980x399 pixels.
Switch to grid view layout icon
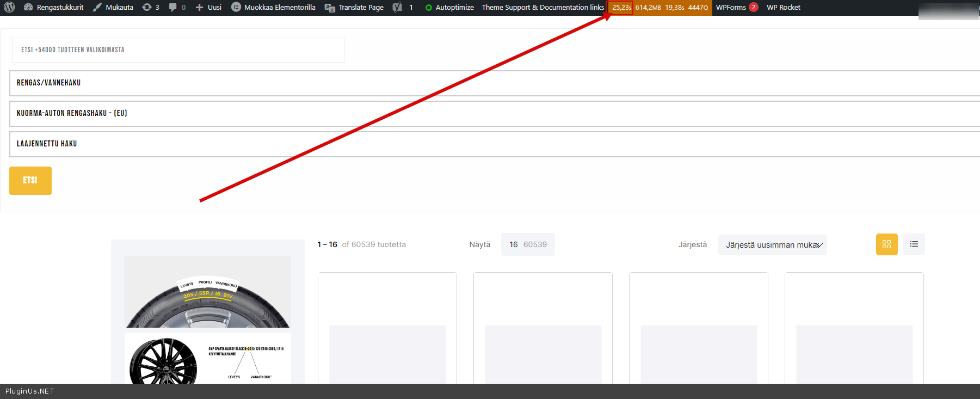pyautogui.click(x=886, y=244)
